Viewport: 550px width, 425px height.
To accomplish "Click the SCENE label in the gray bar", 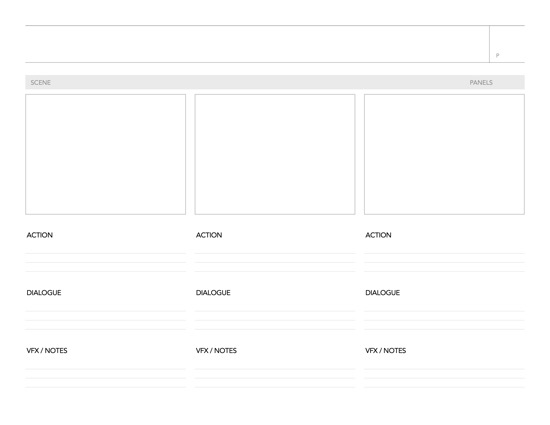I will [x=40, y=82].
